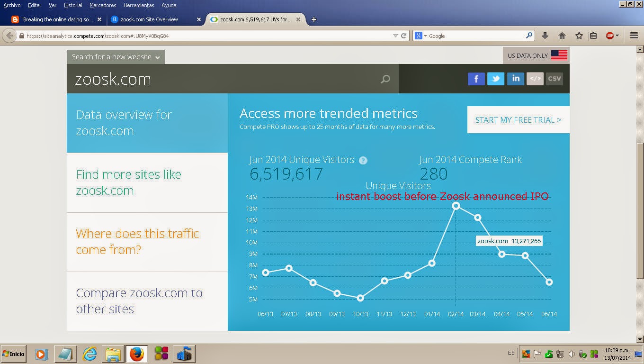Expand the Adblock Plus dropdown arrow

click(x=617, y=36)
